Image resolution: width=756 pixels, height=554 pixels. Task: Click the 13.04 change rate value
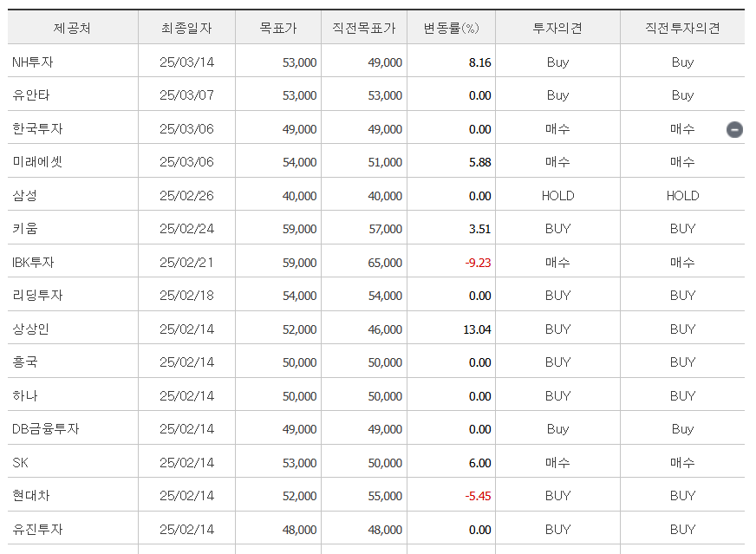click(x=478, y=329)
